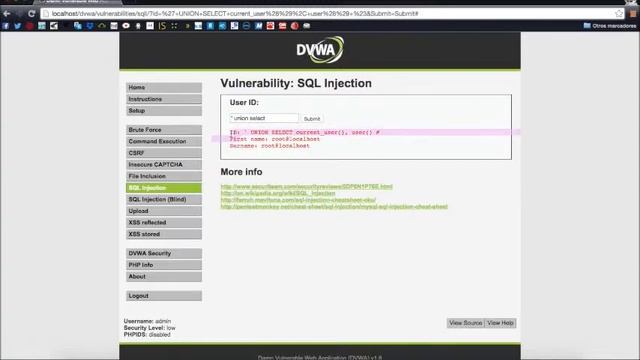The image size is (640, 360).
Task: Open the pentestmonkey mysql cheat-sheet link
Action: coord(334,207)
